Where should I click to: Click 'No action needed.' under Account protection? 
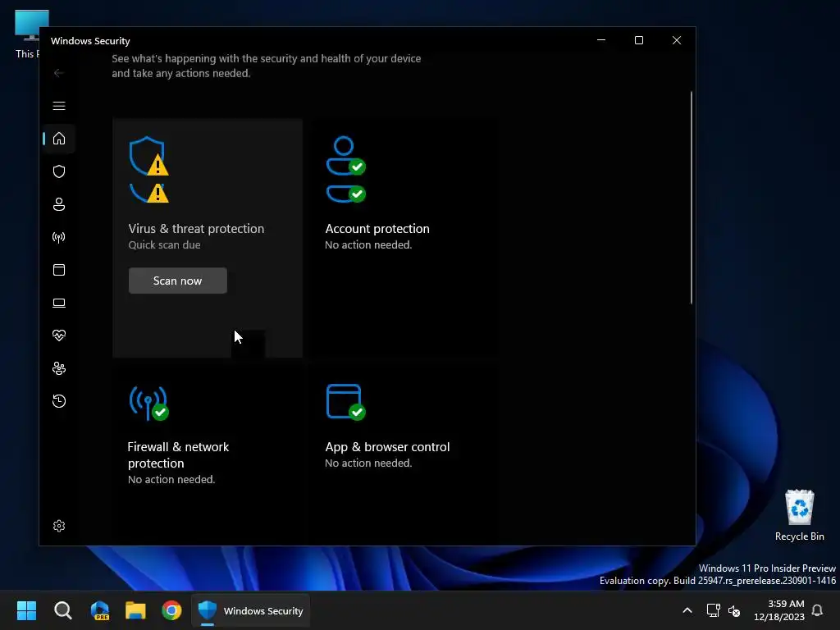point(368,244)
